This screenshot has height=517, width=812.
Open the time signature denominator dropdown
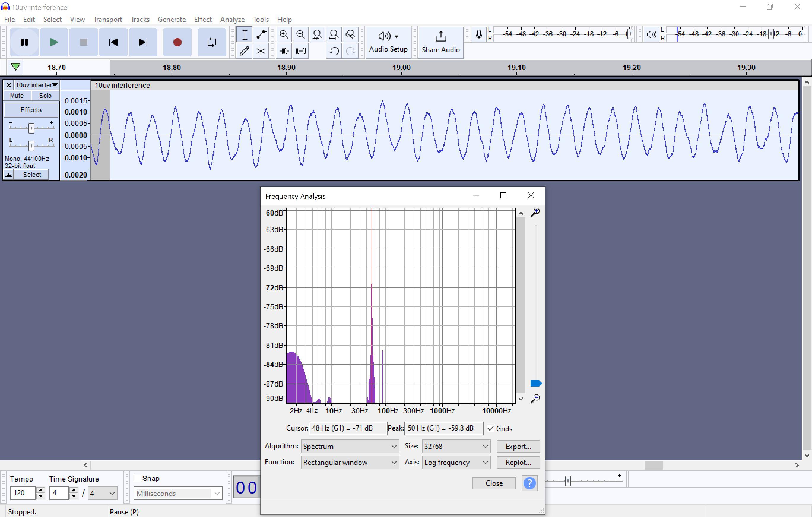(102, 493)
